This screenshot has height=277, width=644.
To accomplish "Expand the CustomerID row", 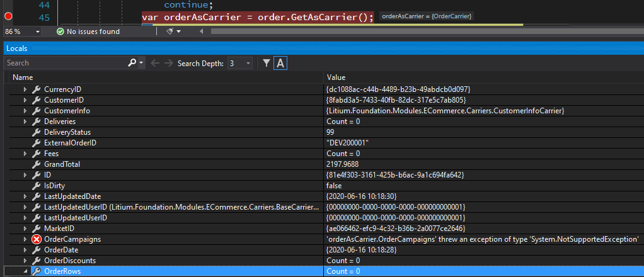I will [x=25, y=100].
